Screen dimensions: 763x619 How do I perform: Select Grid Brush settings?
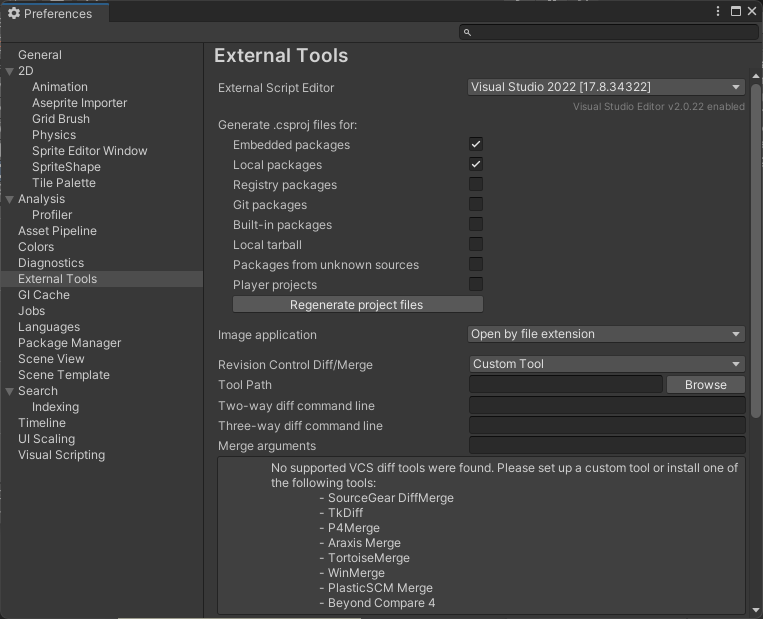coord(61,119)
